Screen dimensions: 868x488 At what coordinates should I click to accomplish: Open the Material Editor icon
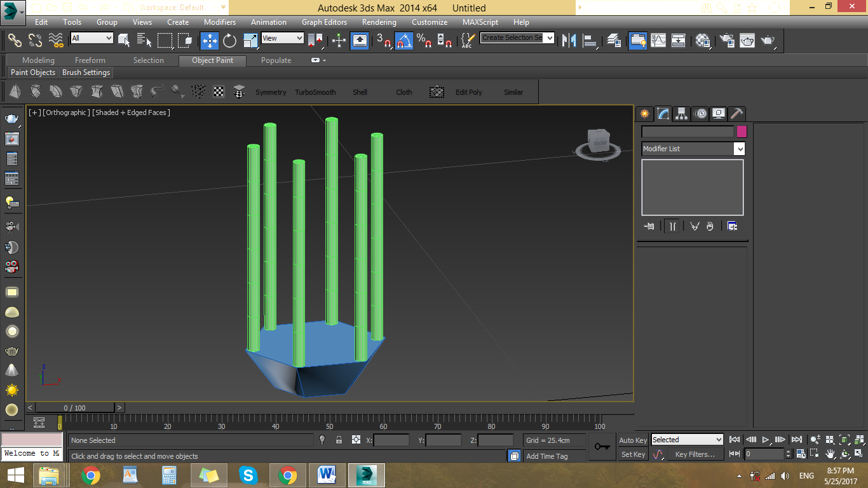702,41
